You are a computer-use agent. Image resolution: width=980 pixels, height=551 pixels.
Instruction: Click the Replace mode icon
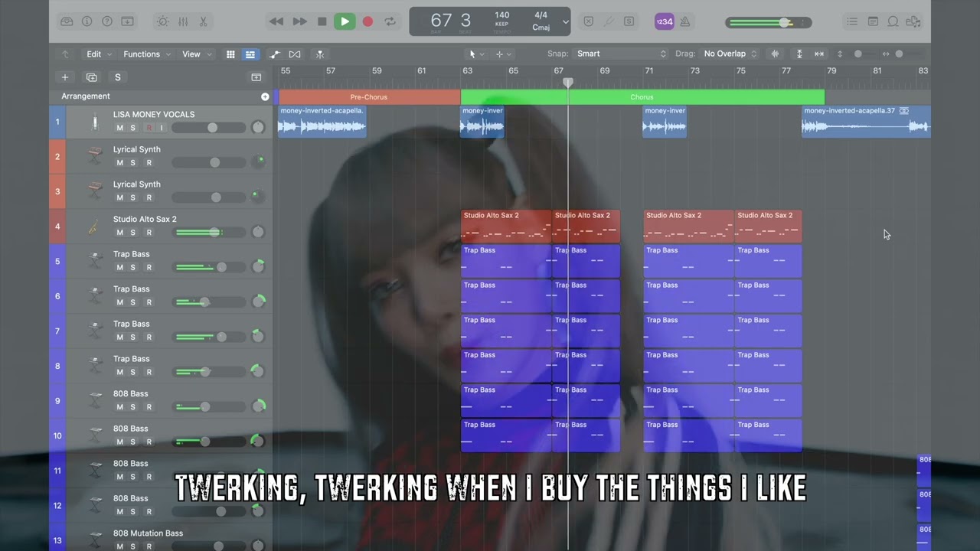[588, 21]
